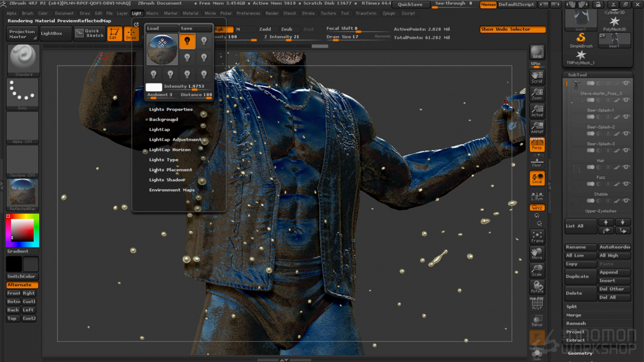Expand the Environment Maps section

(x=172, y=190)
